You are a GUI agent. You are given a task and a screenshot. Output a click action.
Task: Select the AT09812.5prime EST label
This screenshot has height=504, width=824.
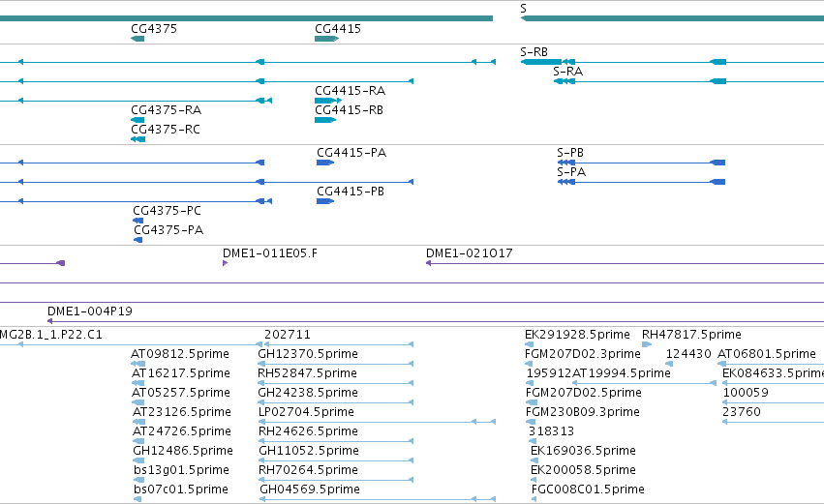click(x=180, y=354)
